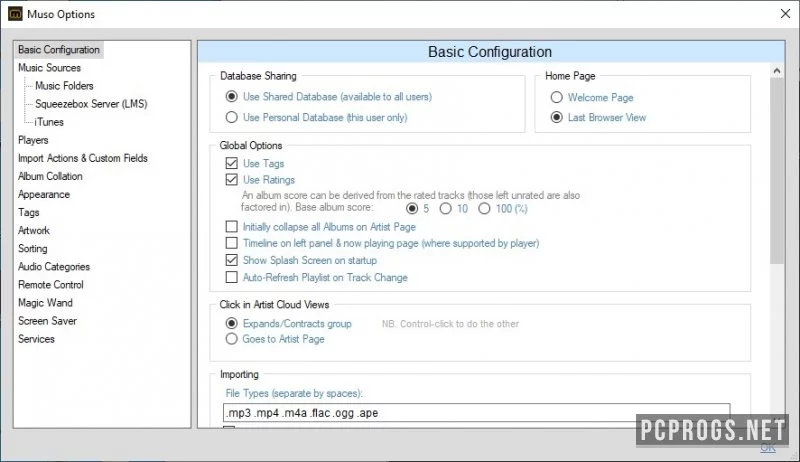Click the Muso app icon in title bar
The height and width of the screenshot is (462, 800).
(x=15, y=14)
